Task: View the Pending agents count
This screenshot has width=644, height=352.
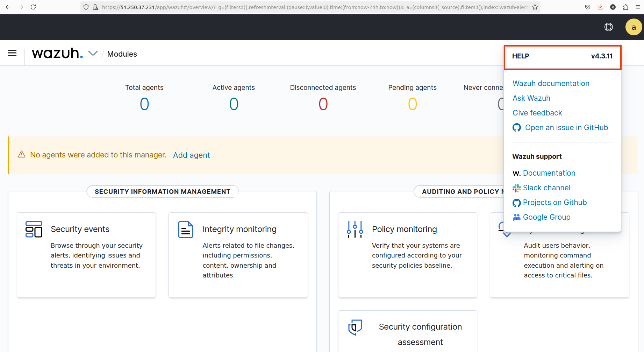Action: pos(413,104)
